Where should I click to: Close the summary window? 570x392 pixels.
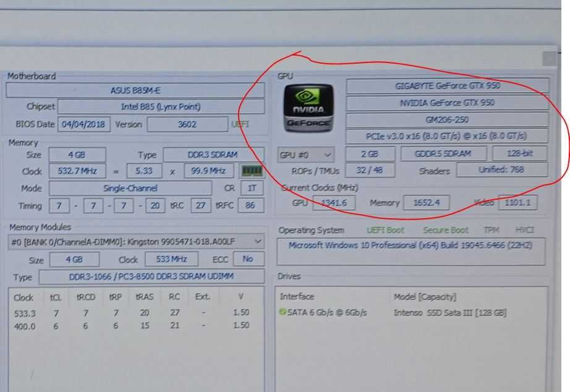[x=549, y=59]
